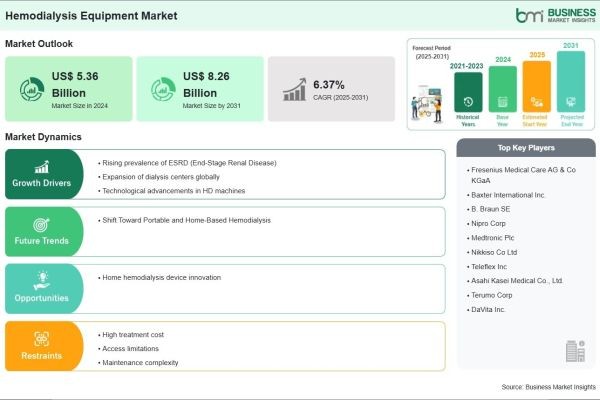The image size is (600, 400).
Task: Click the Historical Years caption
Action: click(x=468, y=121)
